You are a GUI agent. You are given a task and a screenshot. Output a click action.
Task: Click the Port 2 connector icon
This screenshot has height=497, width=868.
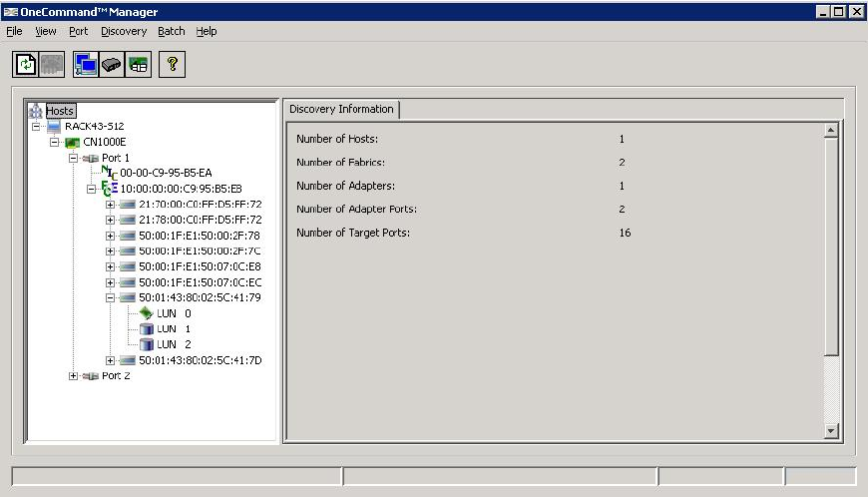91,376
